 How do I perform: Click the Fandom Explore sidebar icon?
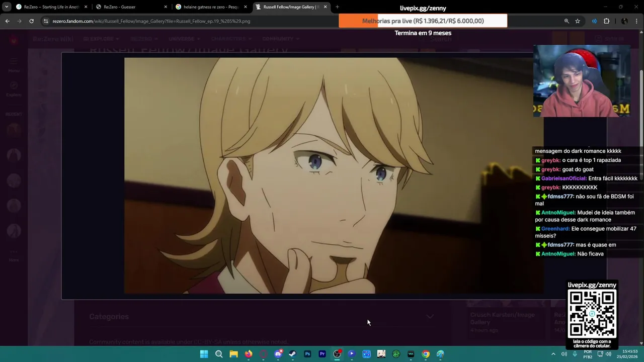(14, 88)
